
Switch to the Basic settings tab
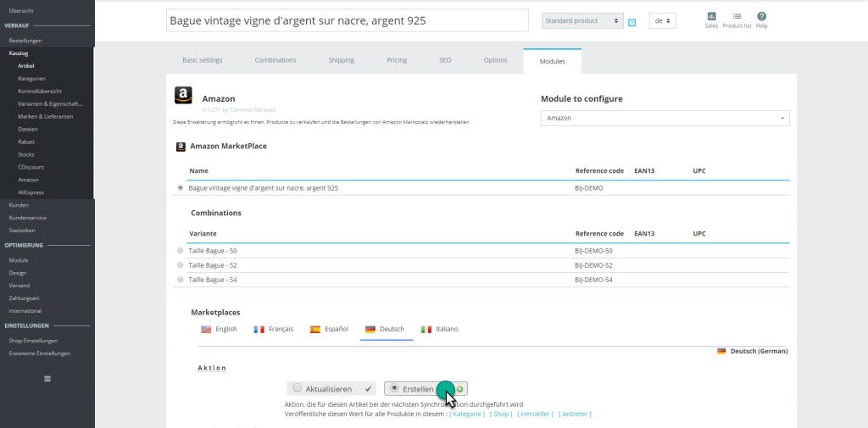(203, 60)
